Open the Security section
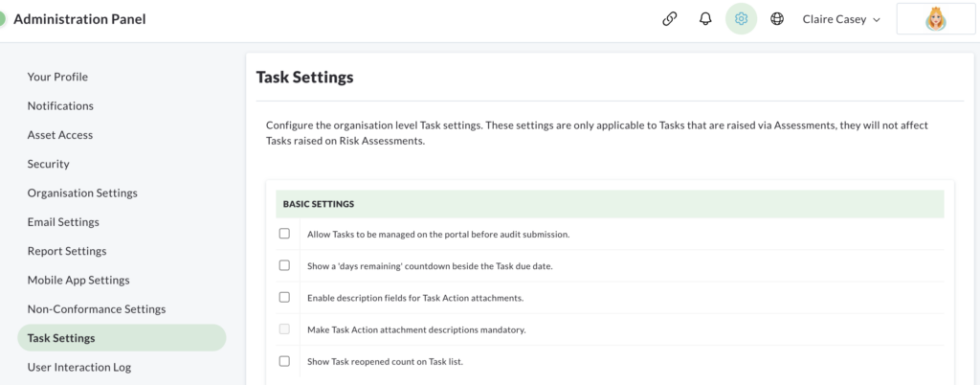 [x=48, y=164]
